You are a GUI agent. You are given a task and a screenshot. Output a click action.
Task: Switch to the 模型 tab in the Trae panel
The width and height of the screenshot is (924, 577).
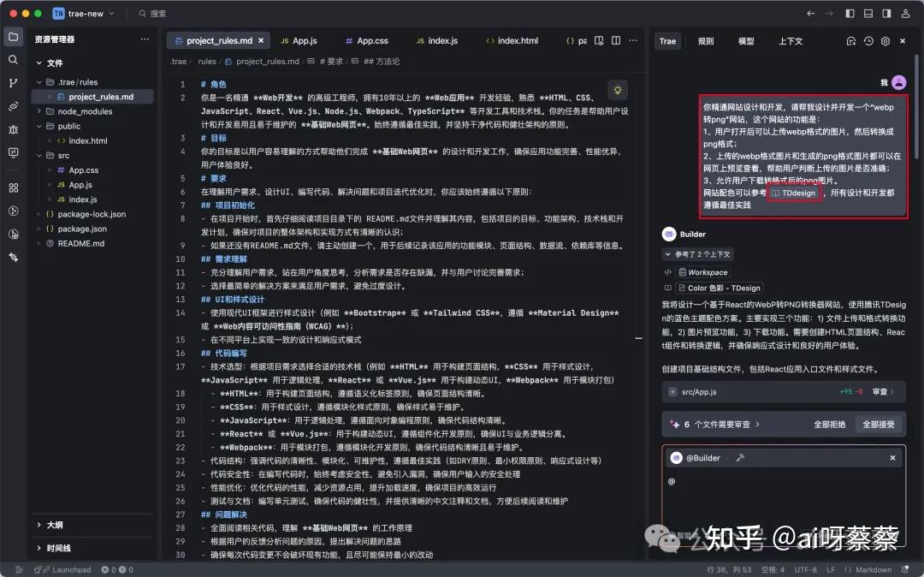pyautogui.click(x=746, y=40)
